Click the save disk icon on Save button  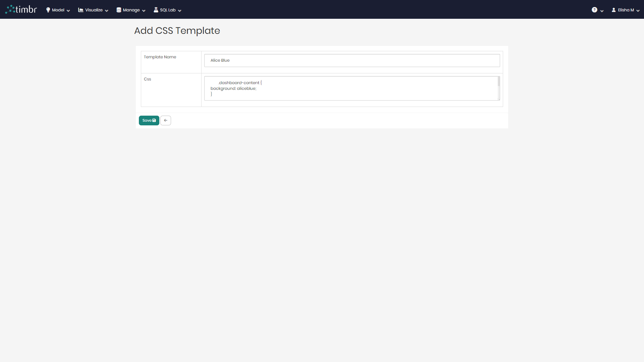pyautogui.click(x=154, y=120)
